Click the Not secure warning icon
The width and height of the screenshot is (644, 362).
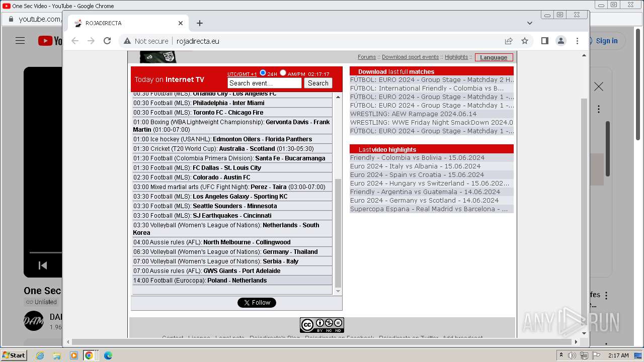click(x=127, y=41)
